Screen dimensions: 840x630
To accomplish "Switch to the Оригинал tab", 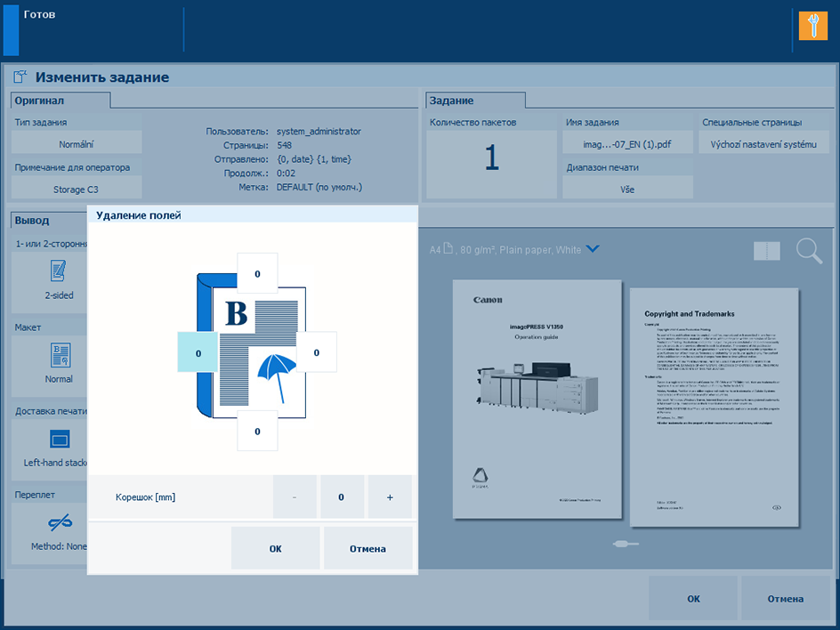I will click(61, 101).
